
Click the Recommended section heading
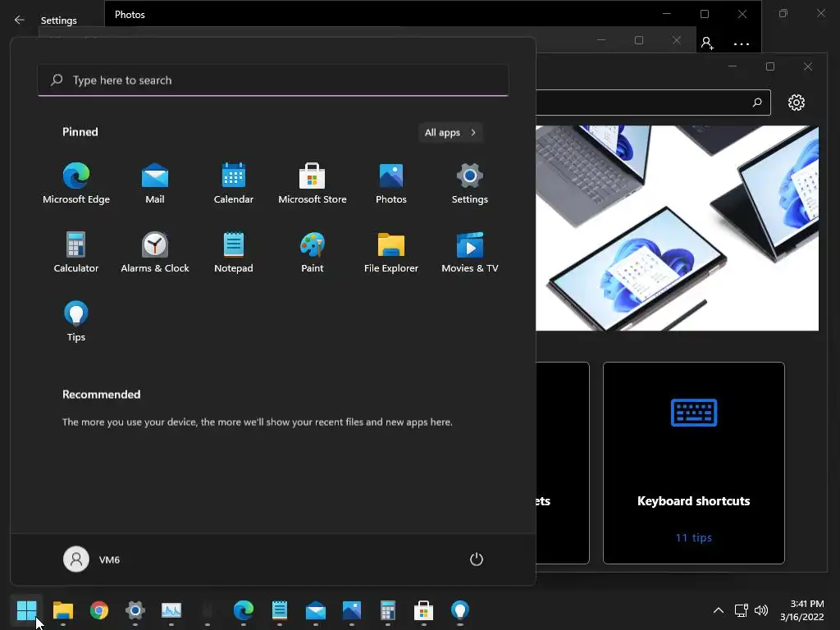[x=101, y=395]
